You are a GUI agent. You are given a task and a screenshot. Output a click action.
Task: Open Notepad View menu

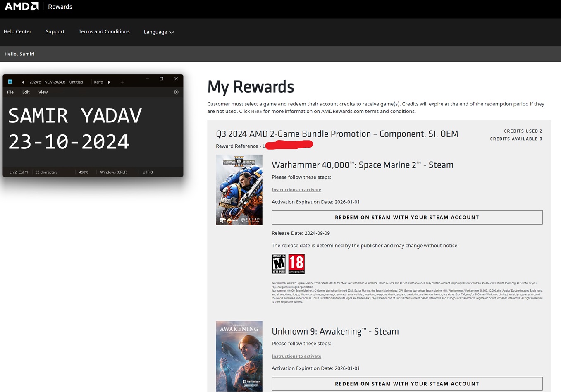click(x=43, y=92)
